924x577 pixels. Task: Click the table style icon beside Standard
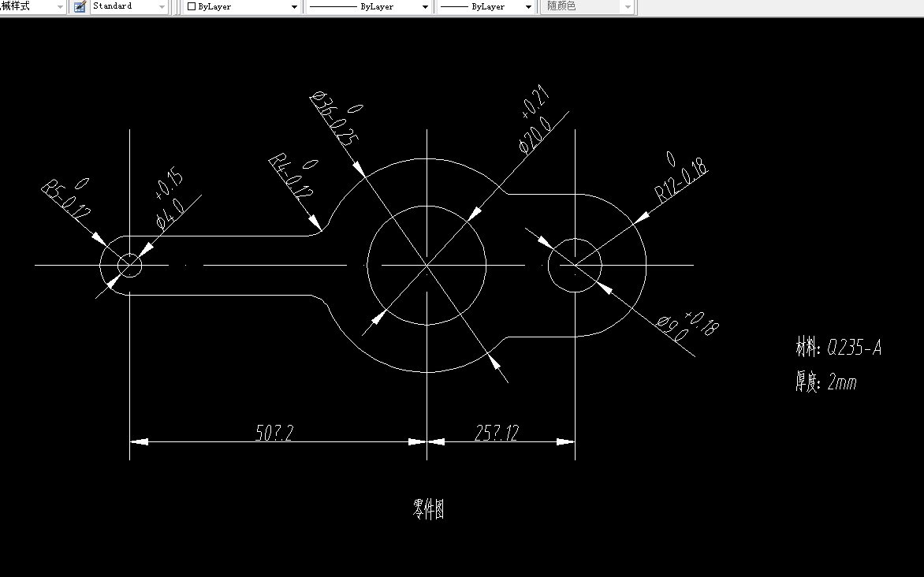(x=80, y=6)
